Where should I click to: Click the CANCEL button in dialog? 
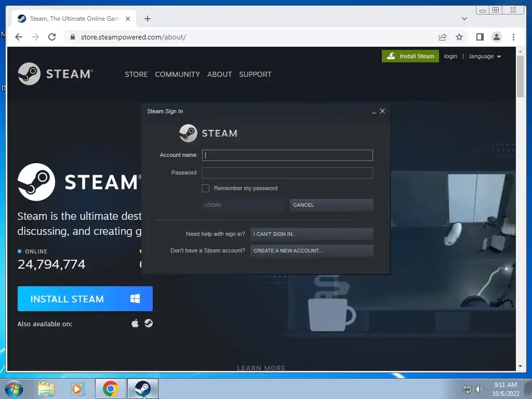[x=331, y=205]
